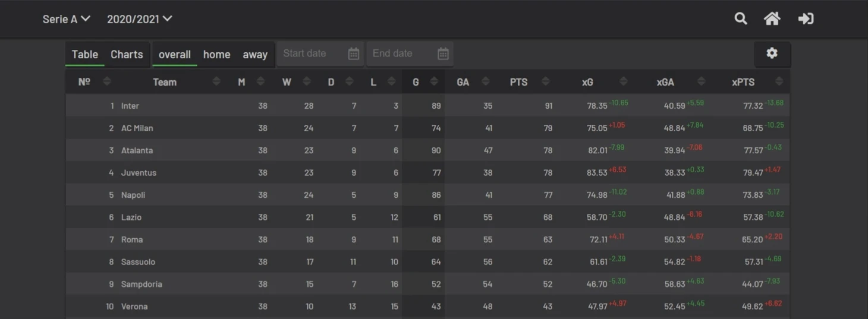This screenshot has height=319, width=868.
Task: Open End date calendar icon
Action: point(443,53)
